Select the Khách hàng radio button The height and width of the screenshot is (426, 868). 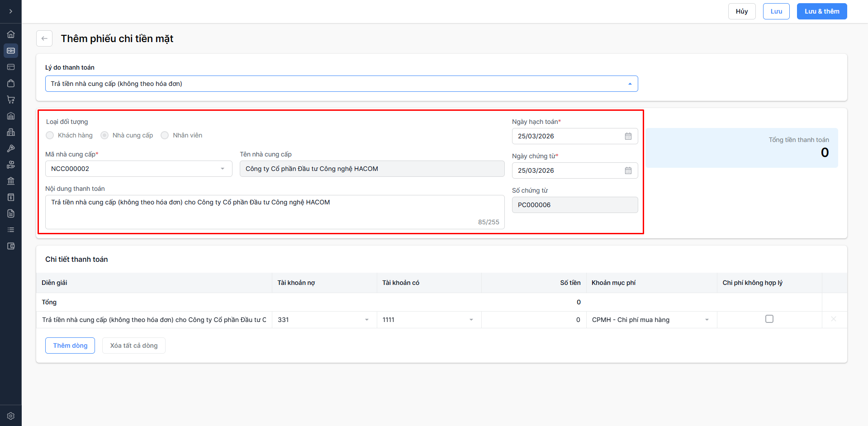coord(50,135)
